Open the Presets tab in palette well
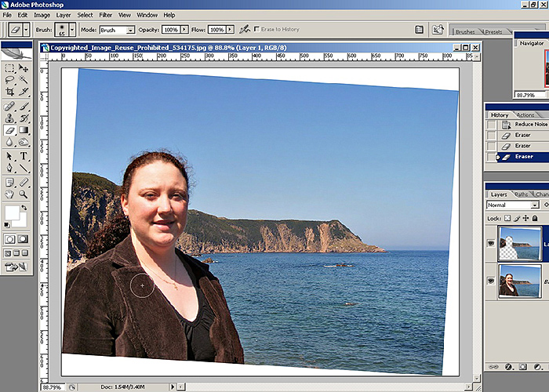549x392 pixels. coord(493,32)
